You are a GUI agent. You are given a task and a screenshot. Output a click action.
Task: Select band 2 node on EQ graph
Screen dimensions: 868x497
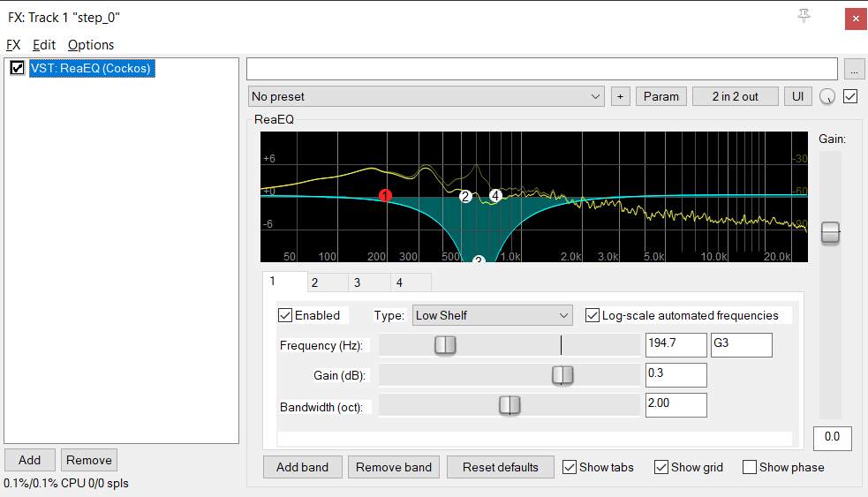(x=465, y=196)
